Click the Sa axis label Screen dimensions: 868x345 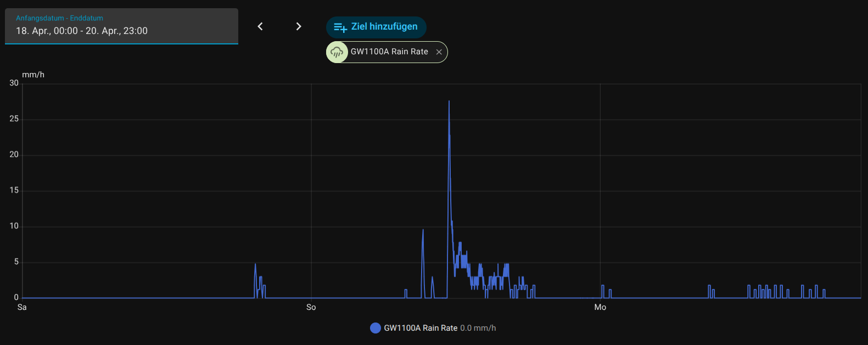pos(22,307)
